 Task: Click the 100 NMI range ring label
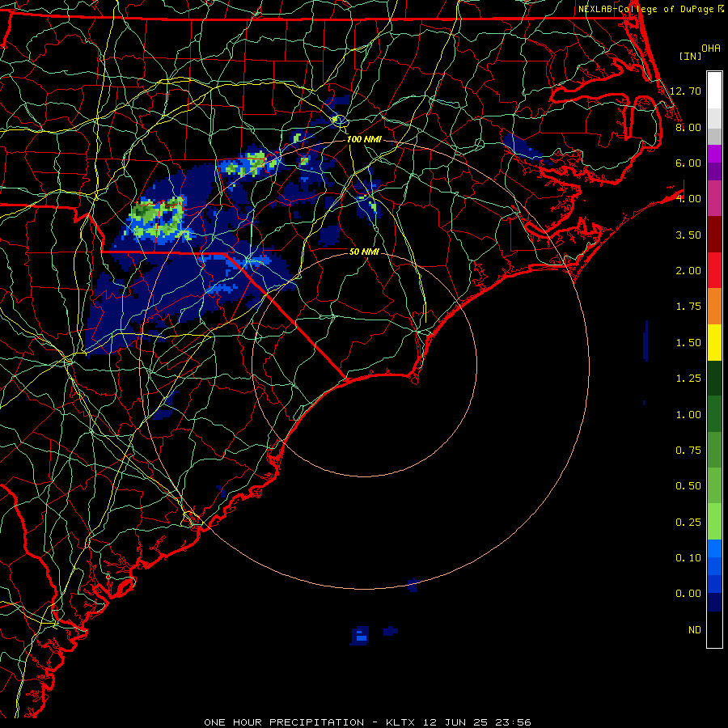click(x=364, y=139)
